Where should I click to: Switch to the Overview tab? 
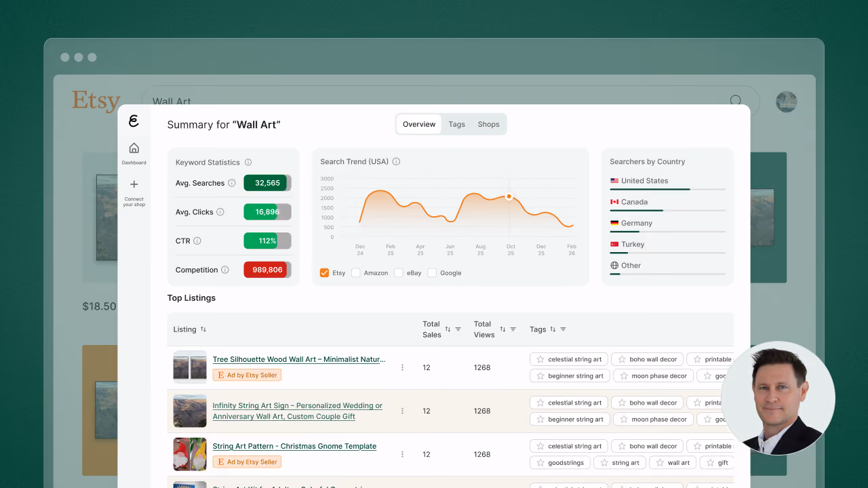[419, 124]
